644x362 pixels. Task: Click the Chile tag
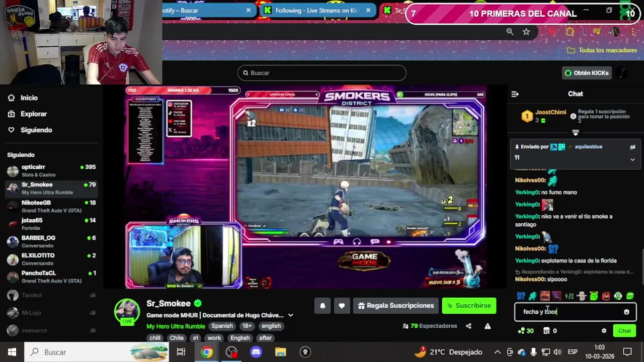pos(177,338)
